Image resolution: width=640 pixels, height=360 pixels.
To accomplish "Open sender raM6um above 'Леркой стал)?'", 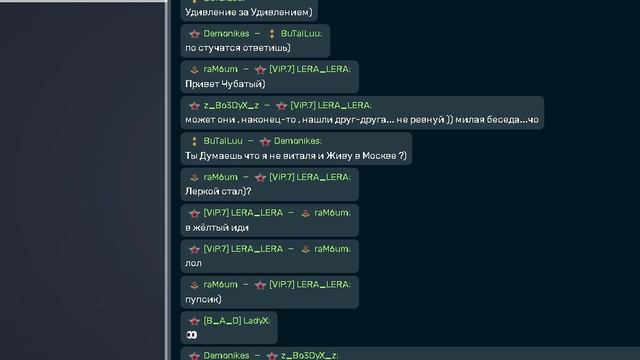I will click(x=220, y=177).
